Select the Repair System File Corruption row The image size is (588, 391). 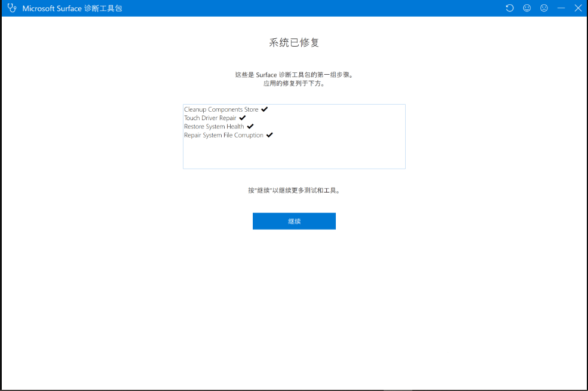click(228, 135)
